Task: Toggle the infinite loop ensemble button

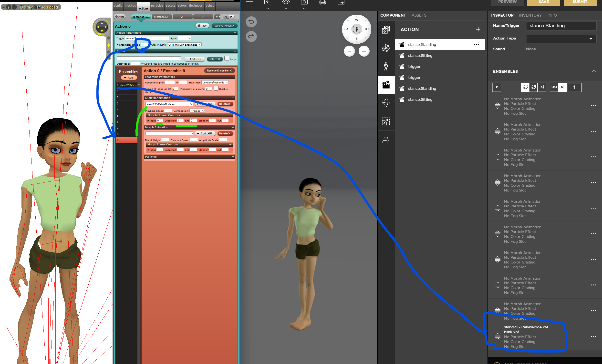Action: [x=554, y=87]
